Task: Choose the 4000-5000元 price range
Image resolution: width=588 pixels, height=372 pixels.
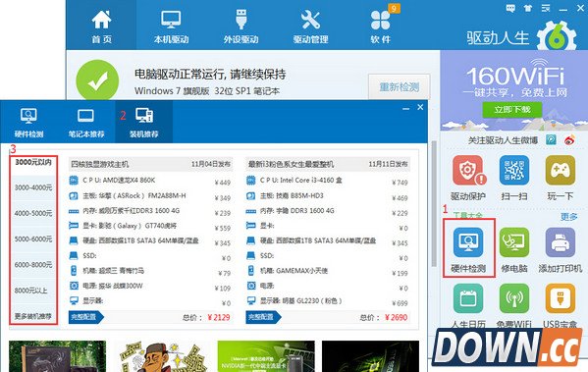Action: pos(33,213)
